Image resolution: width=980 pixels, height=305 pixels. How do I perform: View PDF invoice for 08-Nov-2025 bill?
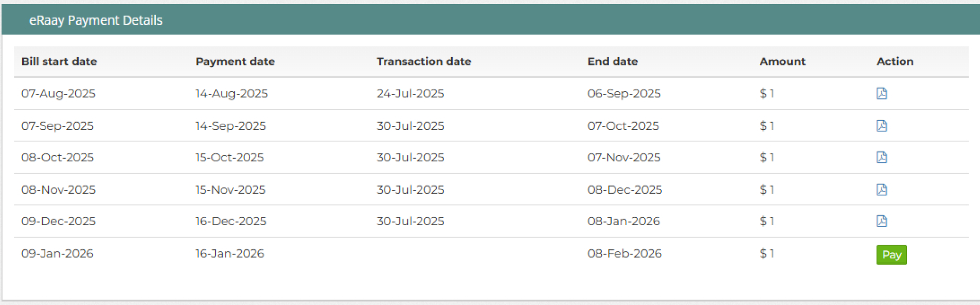(882, 190)
